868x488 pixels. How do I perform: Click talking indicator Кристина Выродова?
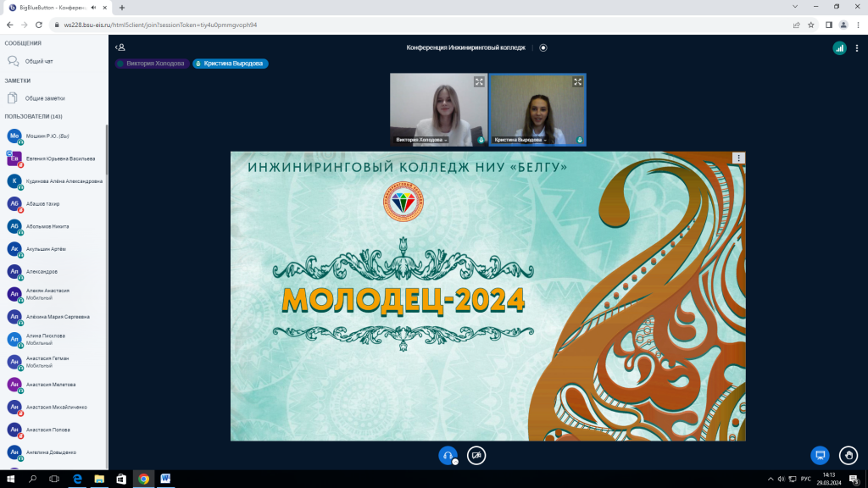pyautogui.click(x=231, y=64)
